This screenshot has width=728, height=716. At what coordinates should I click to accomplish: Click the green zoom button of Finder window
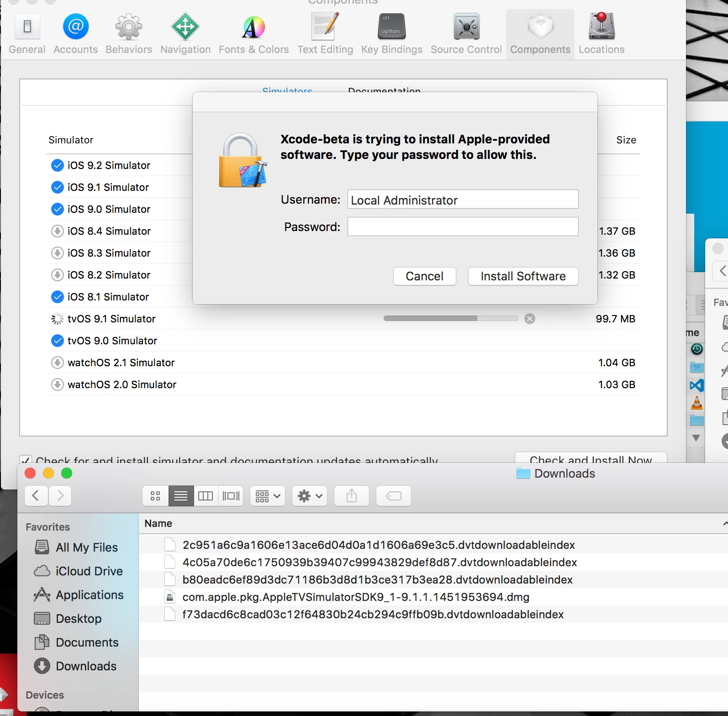tap(67, 474)
